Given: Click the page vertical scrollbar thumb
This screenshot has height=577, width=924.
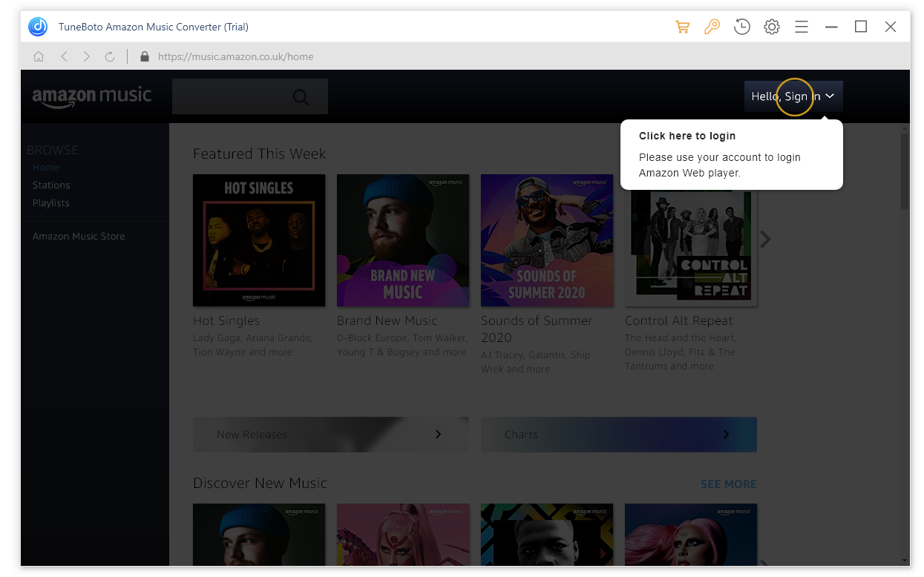Looking at the screenshot, I should [905, 171].
